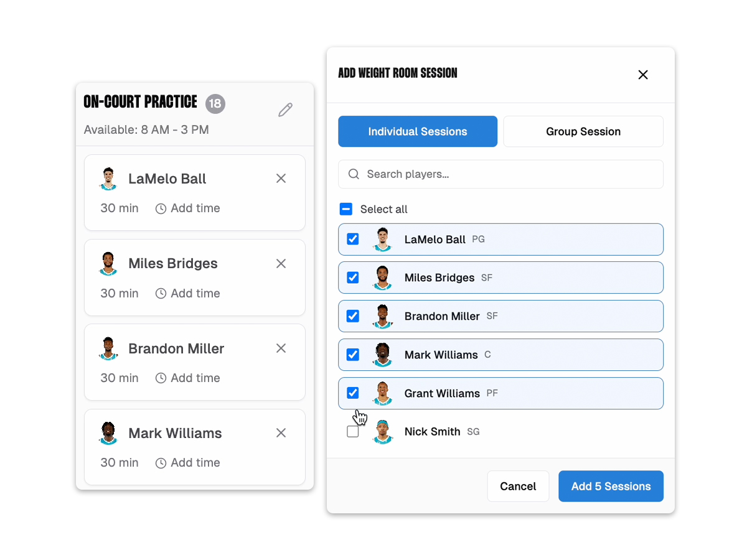Click LaMelo Ball's avatar in the session dialog
The image size is (747, 560).
point(383,240)
